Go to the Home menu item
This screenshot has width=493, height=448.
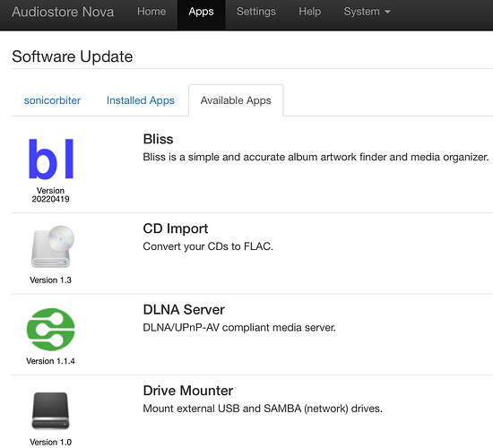tap(151, 12)
